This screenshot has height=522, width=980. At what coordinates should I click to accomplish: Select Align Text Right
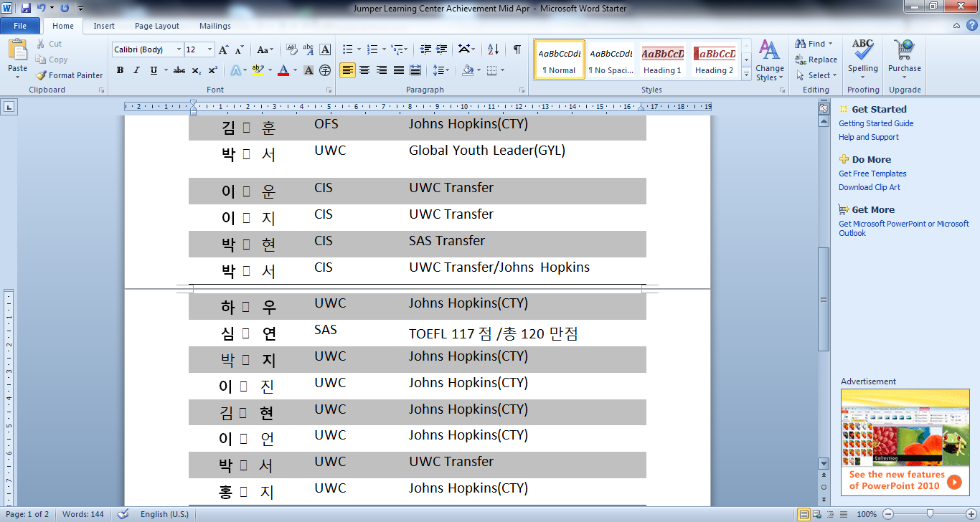click(382, 70)
